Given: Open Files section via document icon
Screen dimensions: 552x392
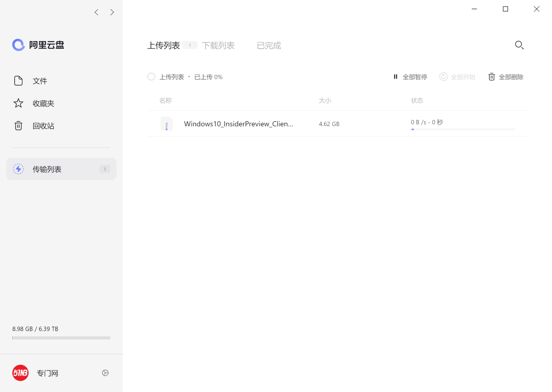Looking at the screenshot, I should coord(18,81).
